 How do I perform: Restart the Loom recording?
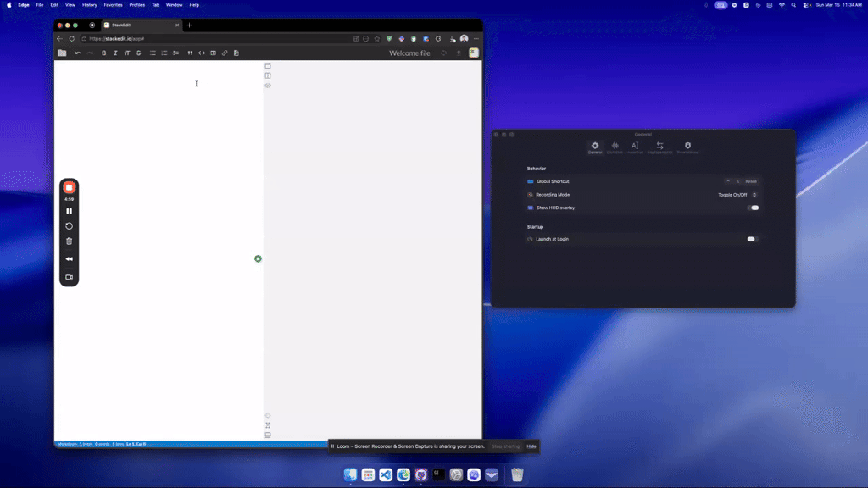coord(70,225)
